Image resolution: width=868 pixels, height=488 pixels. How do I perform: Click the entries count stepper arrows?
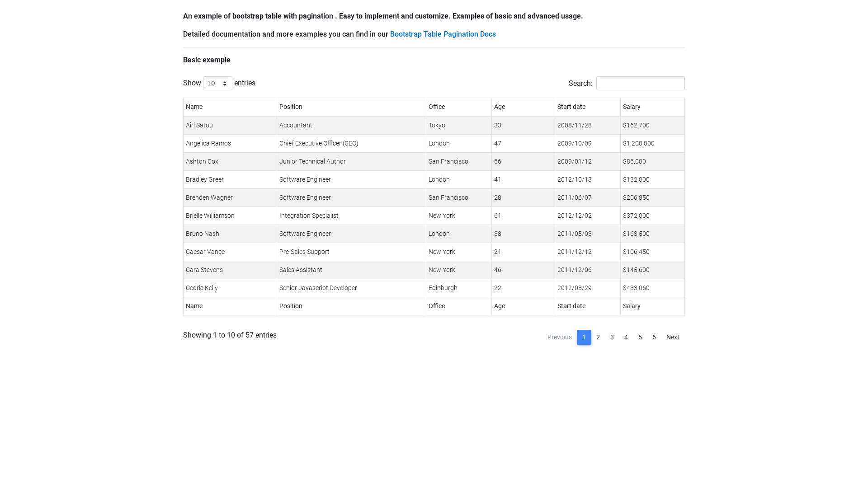(225, 83)
